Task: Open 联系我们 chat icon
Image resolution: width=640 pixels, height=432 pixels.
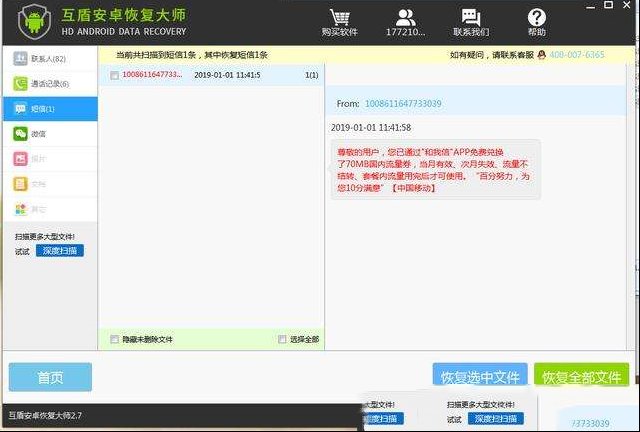Action: 471,17
